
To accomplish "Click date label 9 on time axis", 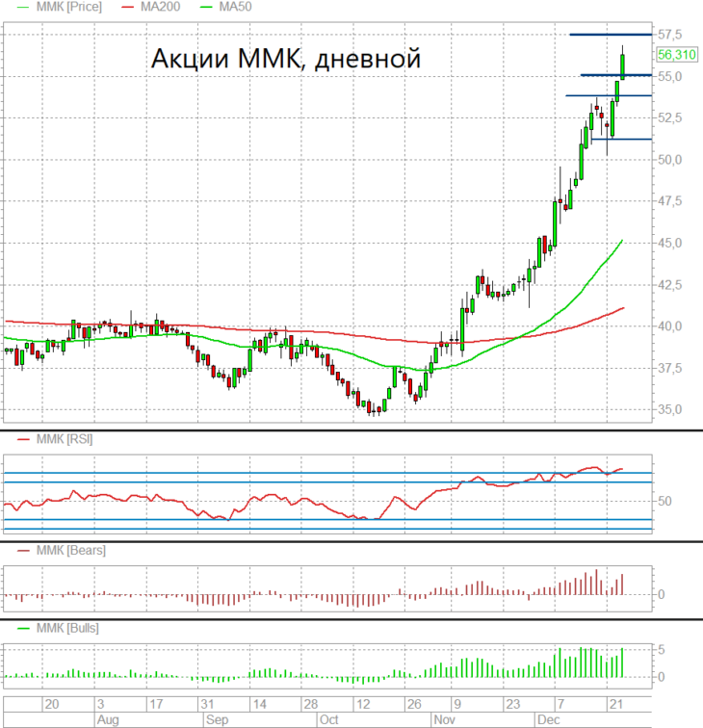I will click(457, 704).
